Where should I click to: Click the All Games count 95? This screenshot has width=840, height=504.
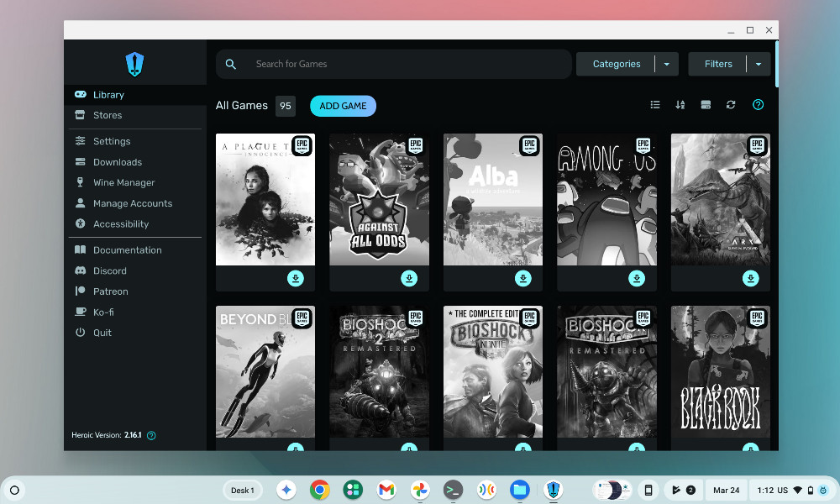[x=286, y=106]
